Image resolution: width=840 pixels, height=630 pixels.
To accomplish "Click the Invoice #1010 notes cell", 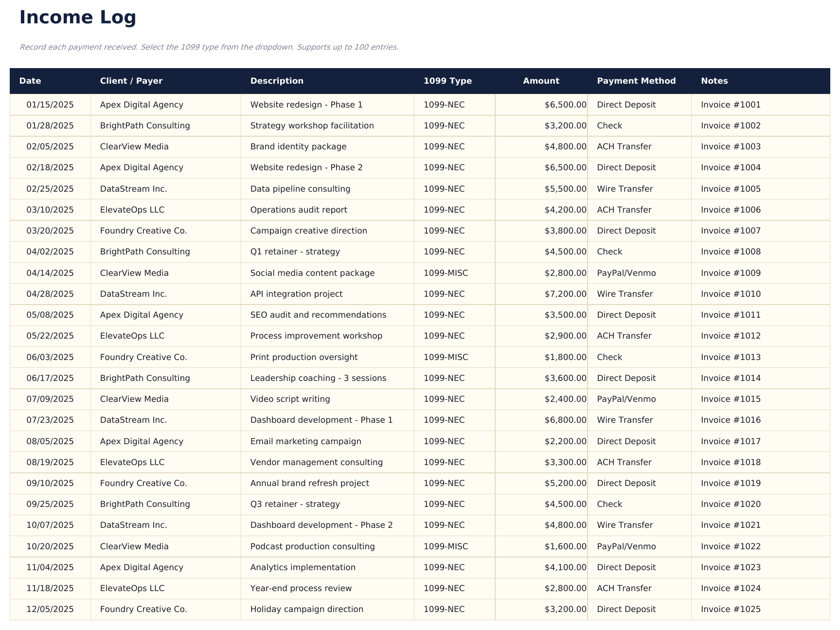I will [x=730, y=294].
